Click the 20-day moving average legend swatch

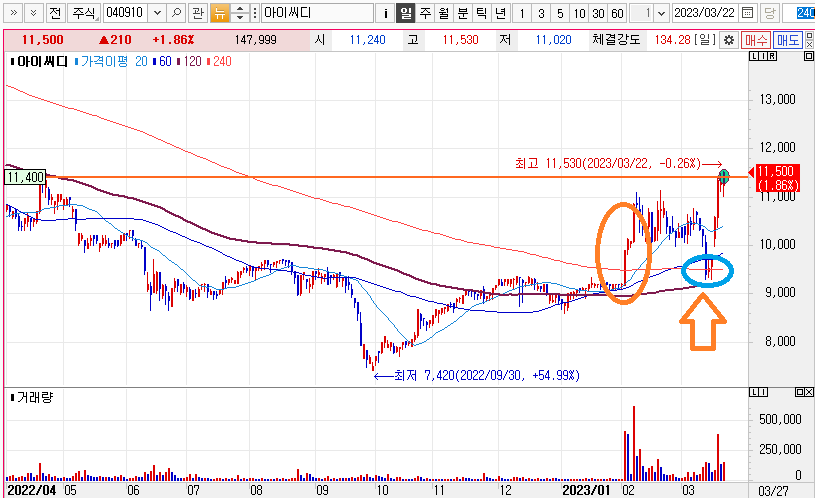(77, 61)
